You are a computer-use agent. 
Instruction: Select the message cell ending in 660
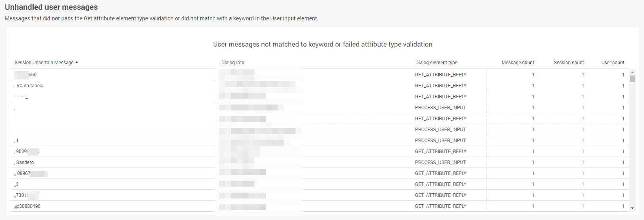(x=113, y=75)
